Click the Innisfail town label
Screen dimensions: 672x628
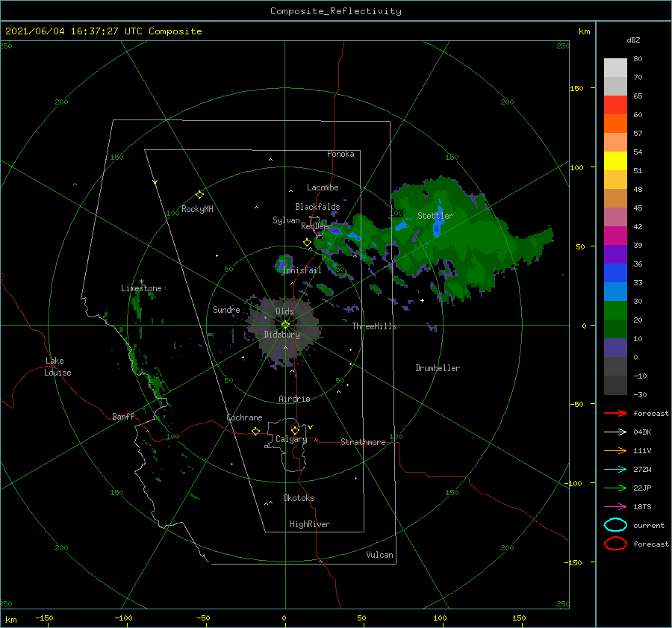click(302, 270)
